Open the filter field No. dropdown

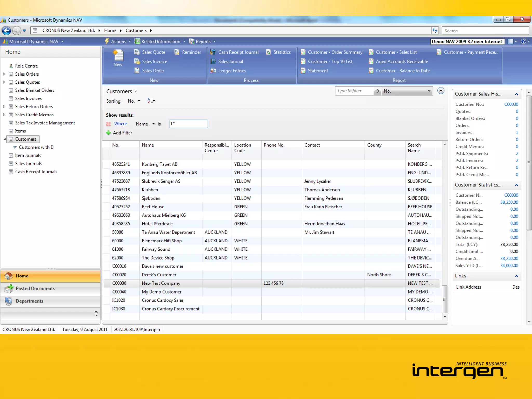(407, 91)
